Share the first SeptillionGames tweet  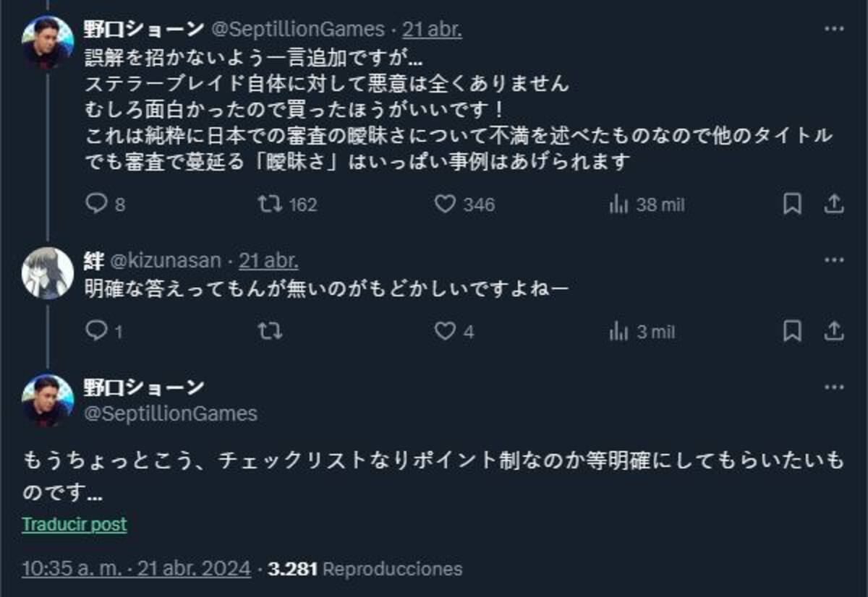coord(834,205)
